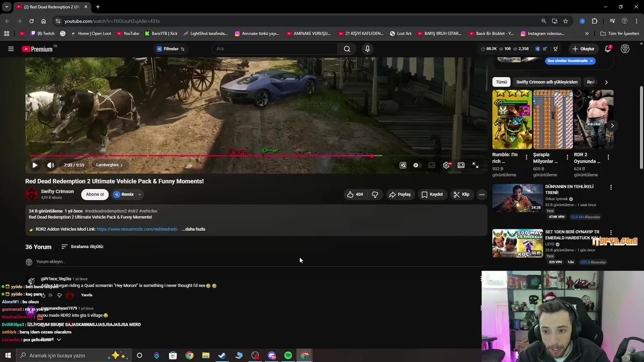Open new browser tab

tap(98, 7)
